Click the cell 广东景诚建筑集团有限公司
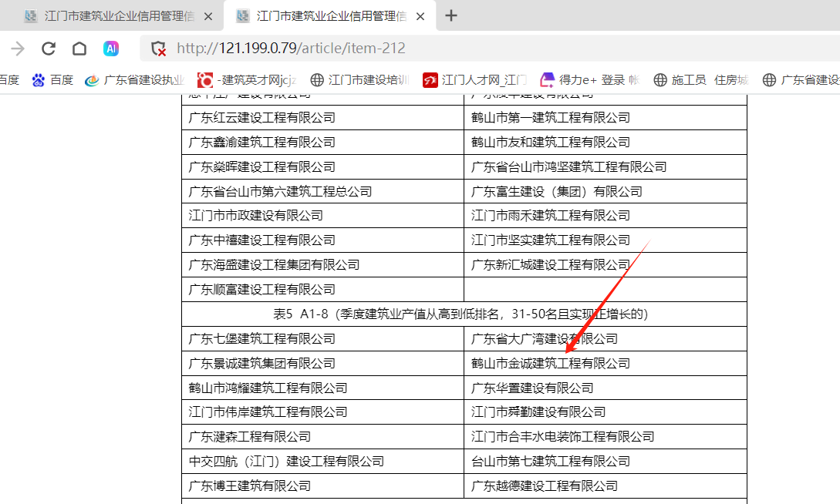840x504 pixels. tap(323, 363)
